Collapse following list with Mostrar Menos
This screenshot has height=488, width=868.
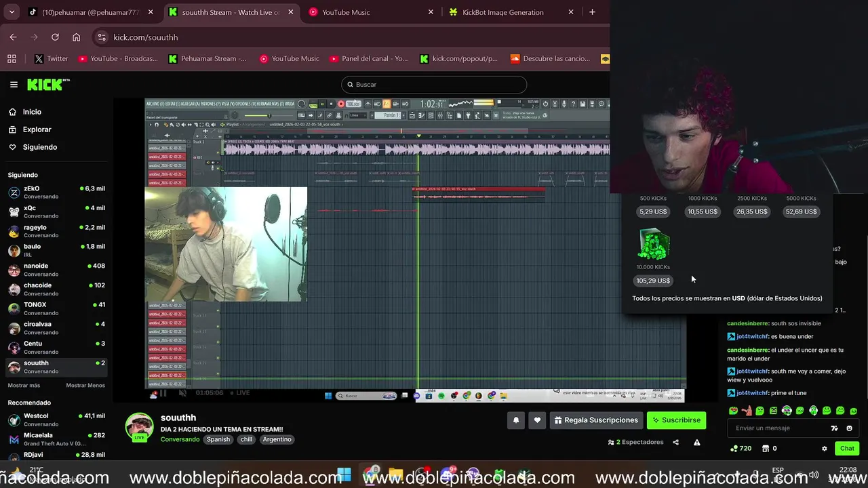coord(85,386)
